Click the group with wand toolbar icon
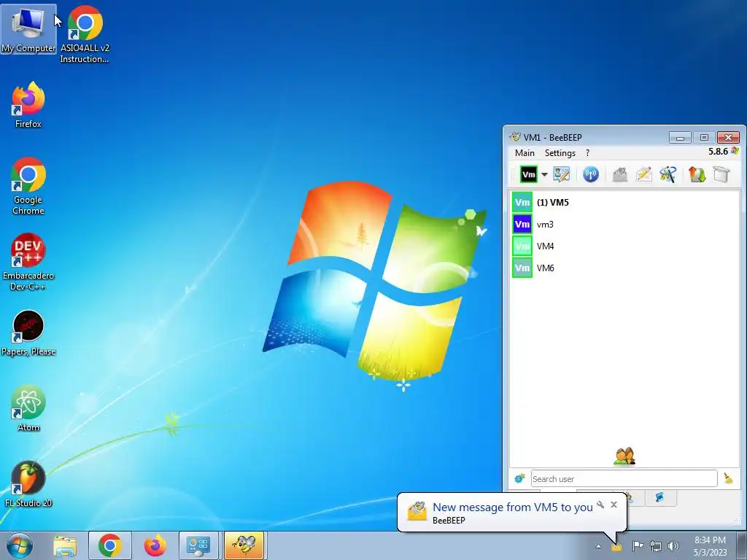The width and height of the screenshot is (747, 560). pyautogui.click(x=668, y=174)
